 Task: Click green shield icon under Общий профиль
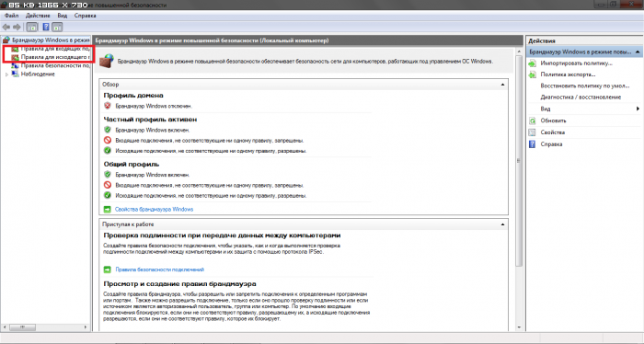point(108,175)
